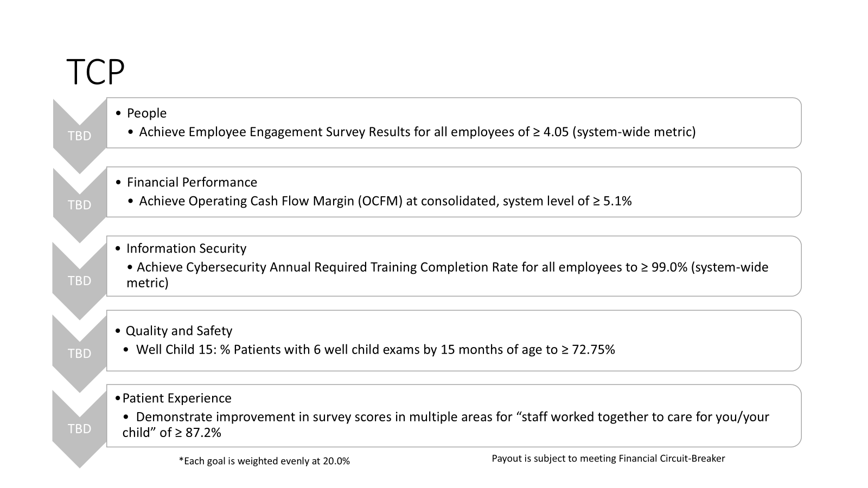This screenshot has width=868, height=488.
Task: Click the TBD chevron beside Quality and Safety
Action: coord(80,354)
